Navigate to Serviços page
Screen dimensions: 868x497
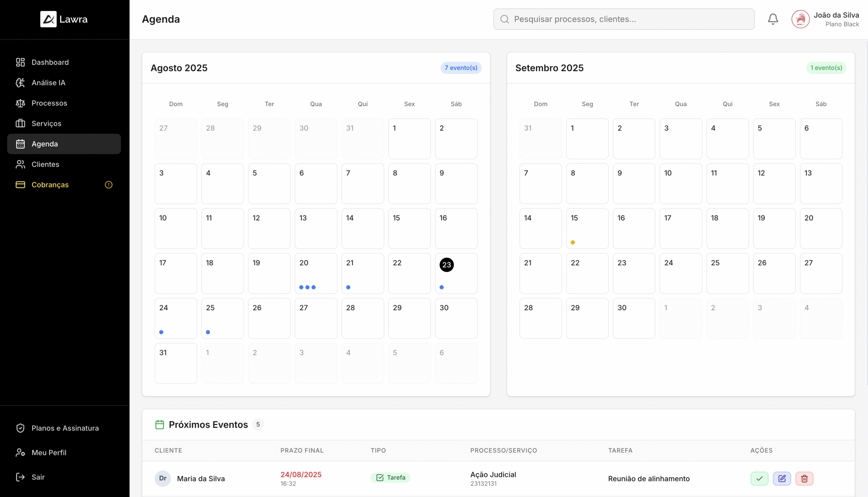46,123
